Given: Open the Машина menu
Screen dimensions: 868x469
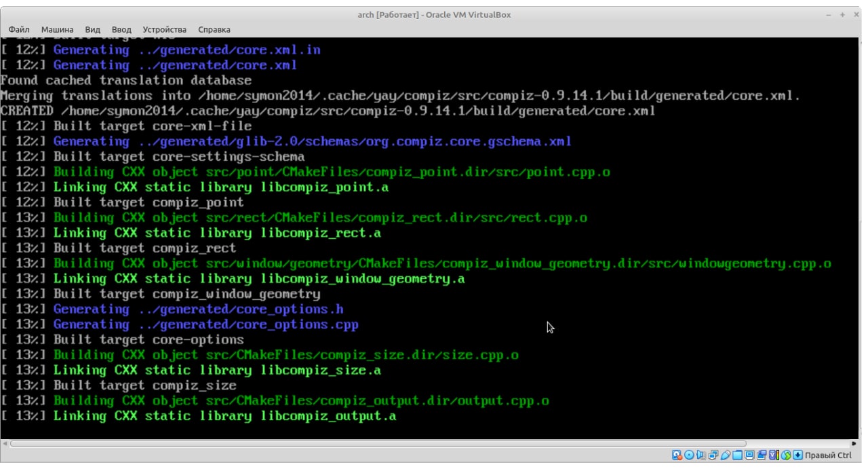Looking at the screenshot, I should (x=57, y=30).
